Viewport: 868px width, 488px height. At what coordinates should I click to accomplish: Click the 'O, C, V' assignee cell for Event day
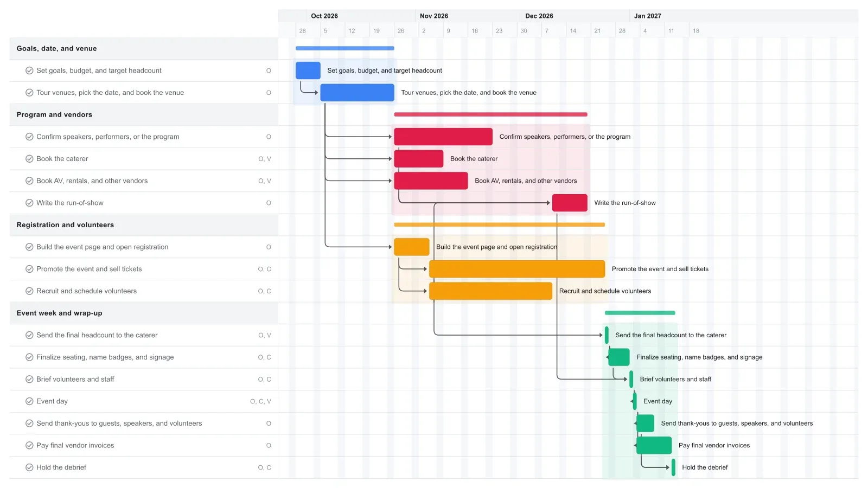pyautogui.click(x=260, y=401)
